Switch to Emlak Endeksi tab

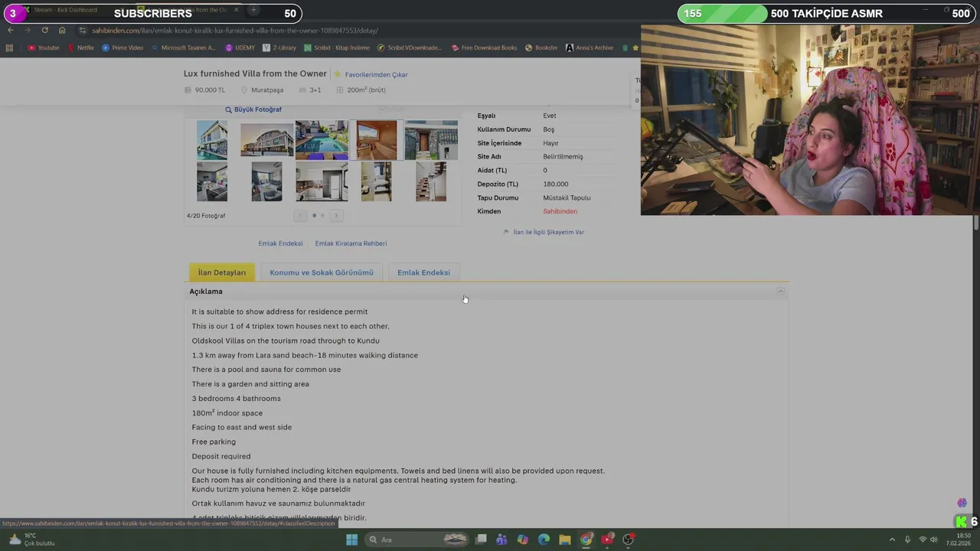pyautogui.click(x=423, y=272)
